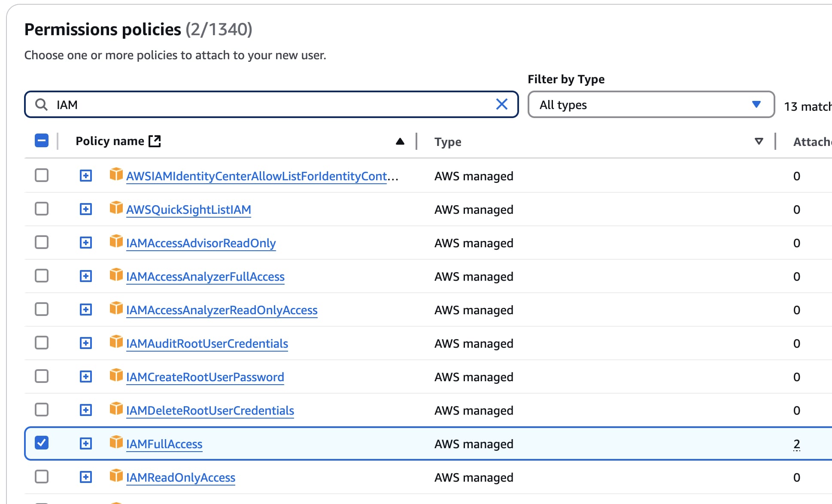
Task: Open the IAMReadOnlyAccess policy link
Action: [x=181, y=477]
